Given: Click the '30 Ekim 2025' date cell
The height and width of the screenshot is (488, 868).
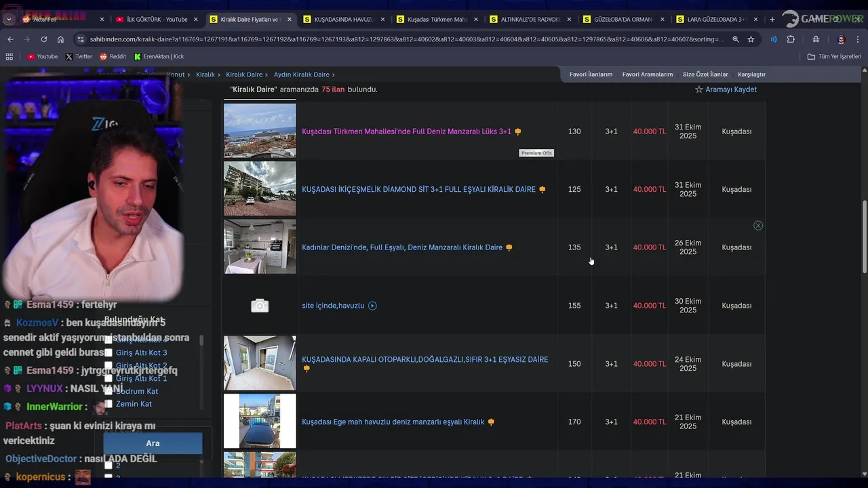Looking at the screenshot, I should 688,306.
